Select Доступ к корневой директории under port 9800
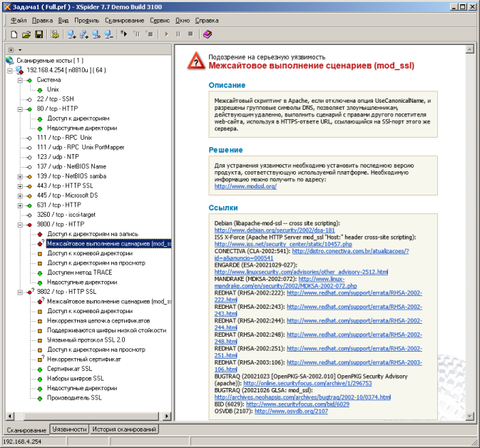480x448 pixels. [x=90, y=253]
